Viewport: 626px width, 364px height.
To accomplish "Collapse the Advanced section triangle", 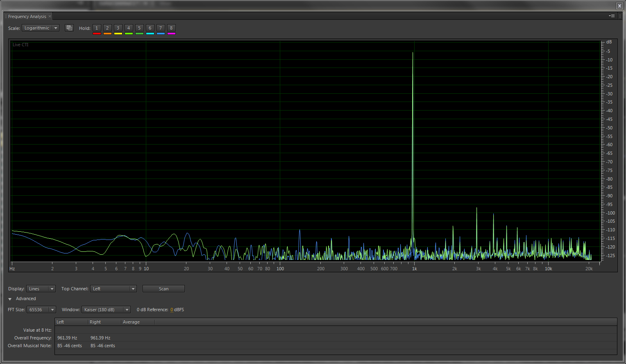I will 10,299.
